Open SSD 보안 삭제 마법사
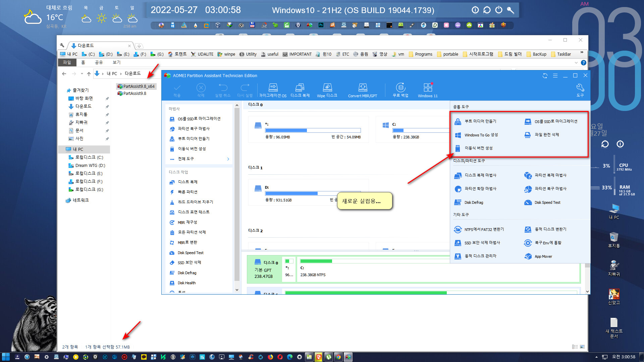 [477, 243]
